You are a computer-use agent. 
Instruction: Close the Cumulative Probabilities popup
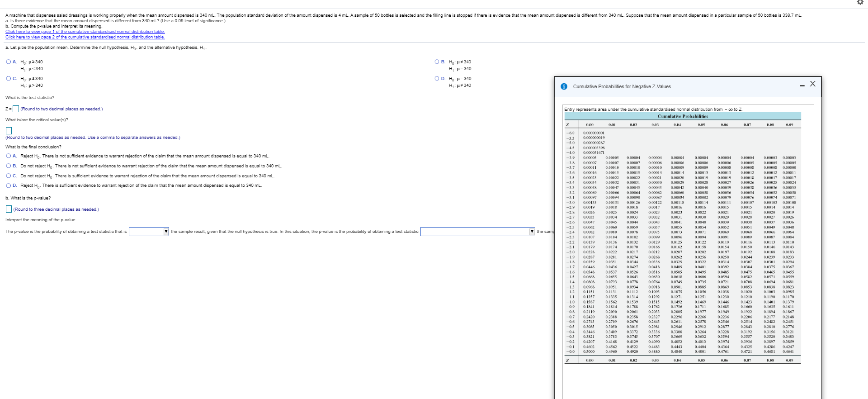(812, 84)
